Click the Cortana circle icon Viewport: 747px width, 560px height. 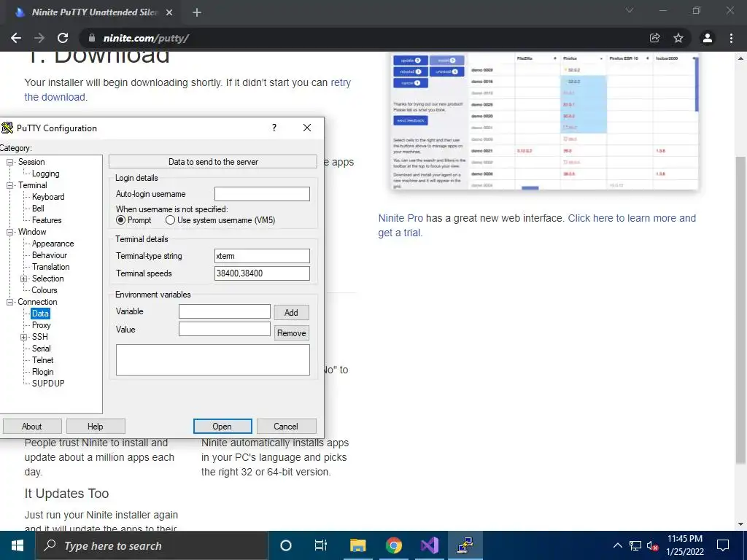[286, 545]
